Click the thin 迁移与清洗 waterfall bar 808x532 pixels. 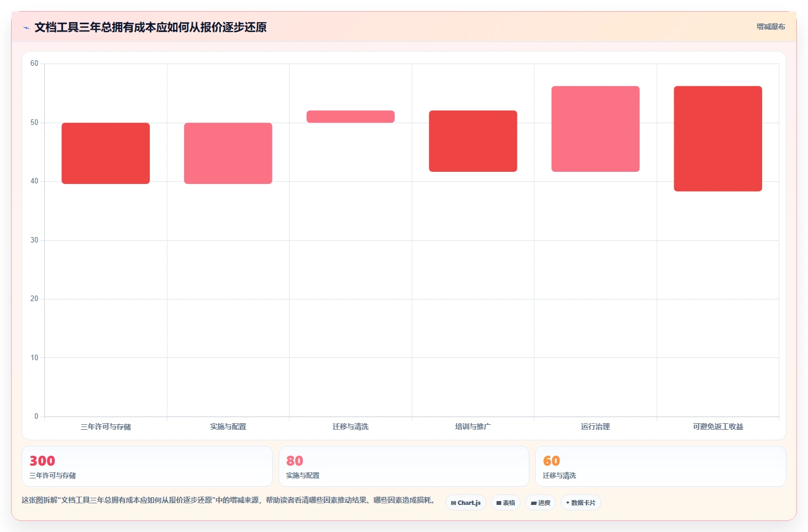[350, 117]
